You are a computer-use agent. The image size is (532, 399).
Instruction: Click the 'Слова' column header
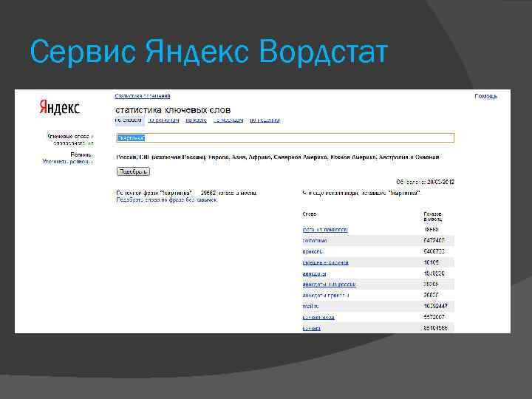(x=309, y=214)
